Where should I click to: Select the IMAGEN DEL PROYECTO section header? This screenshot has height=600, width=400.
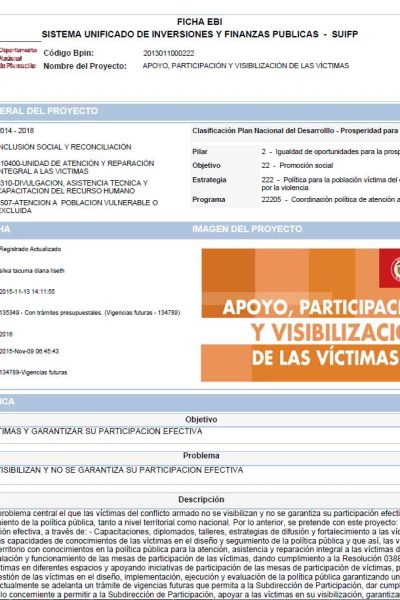coord(247,229)
